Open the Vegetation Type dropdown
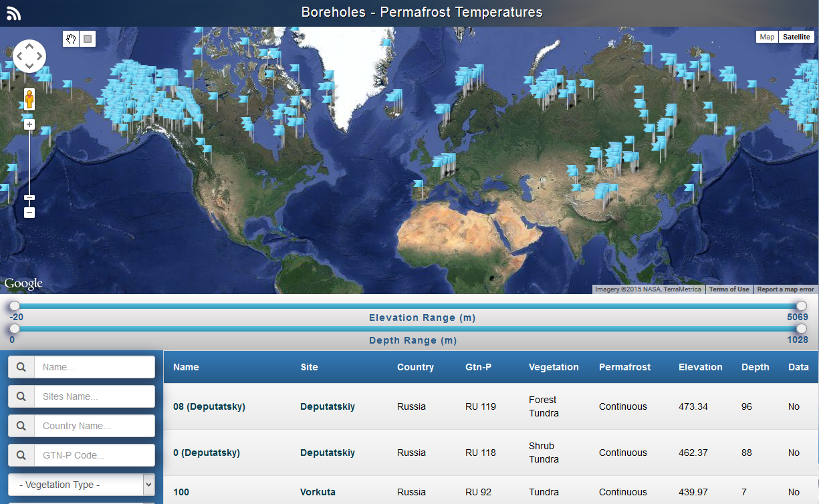 pos(82,485)
